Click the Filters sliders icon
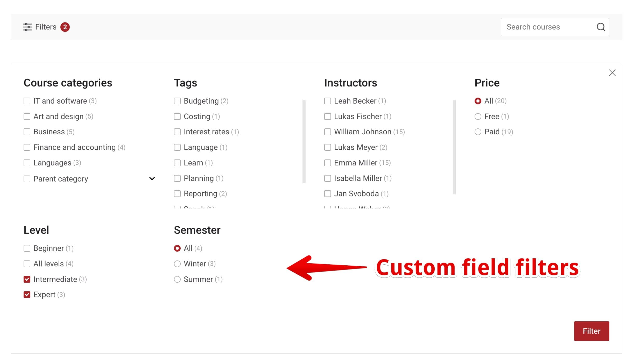Image resolution: width=634 pixels, height=364 pixels. pos(27,27)
